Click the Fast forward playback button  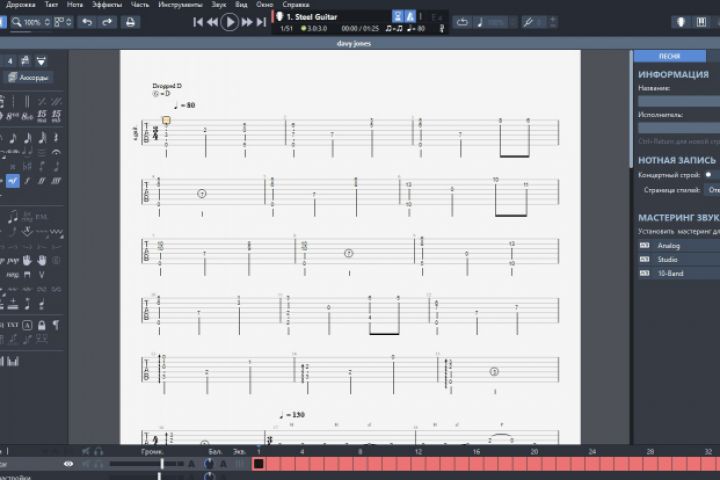(x=247, y=22)
